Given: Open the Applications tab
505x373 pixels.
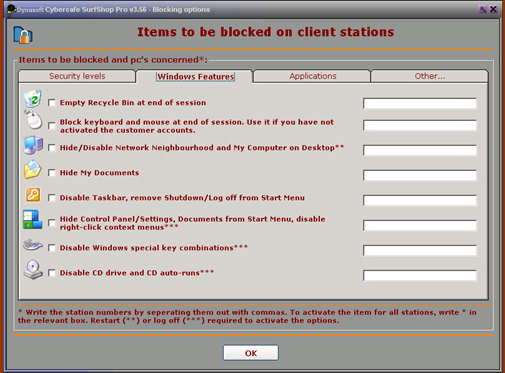Looking at the screenshot, I should (312, 76).
